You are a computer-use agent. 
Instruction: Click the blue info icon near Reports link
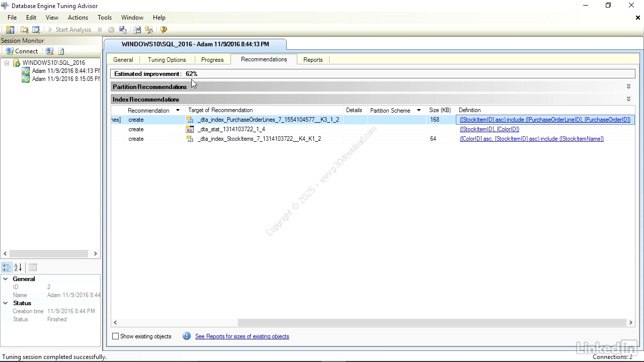point(187,336)
